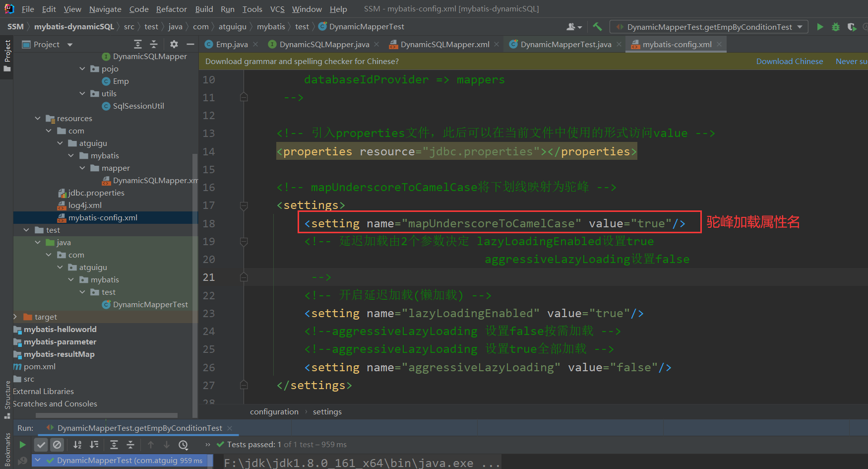Viewport: 868px width, 469px height.
Task: Open Project panel settings gear
Action: point(174,44)
